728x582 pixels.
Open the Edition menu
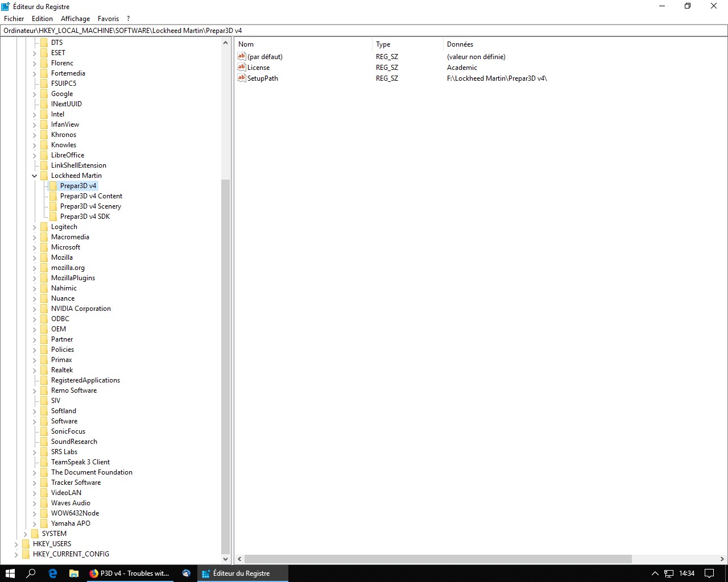(42, 19)
